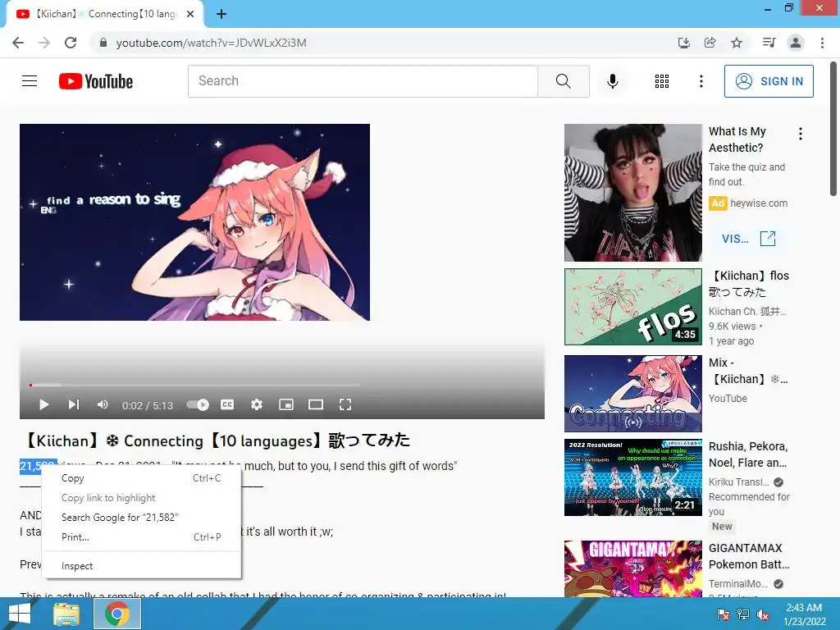
Task: Click the Kiichan Ch. channel name
Action: [x=748, y=311]
